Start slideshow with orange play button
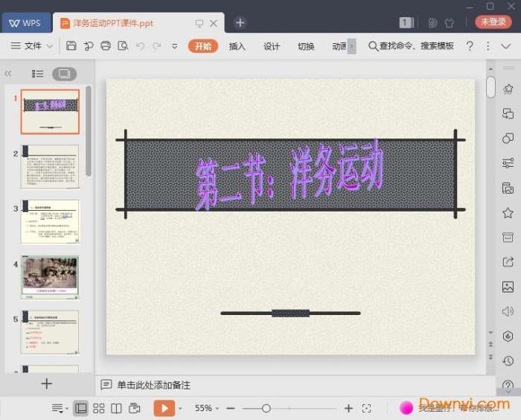 click(x=164, y=408)
